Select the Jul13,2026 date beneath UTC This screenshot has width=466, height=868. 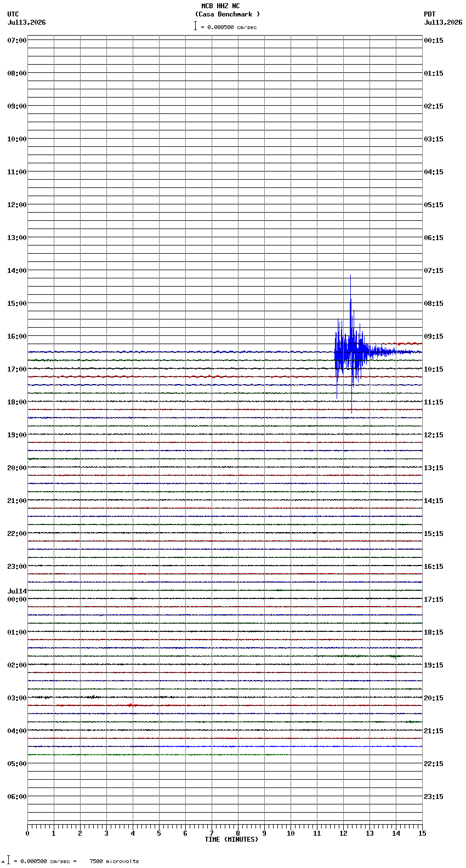point(27,22)
